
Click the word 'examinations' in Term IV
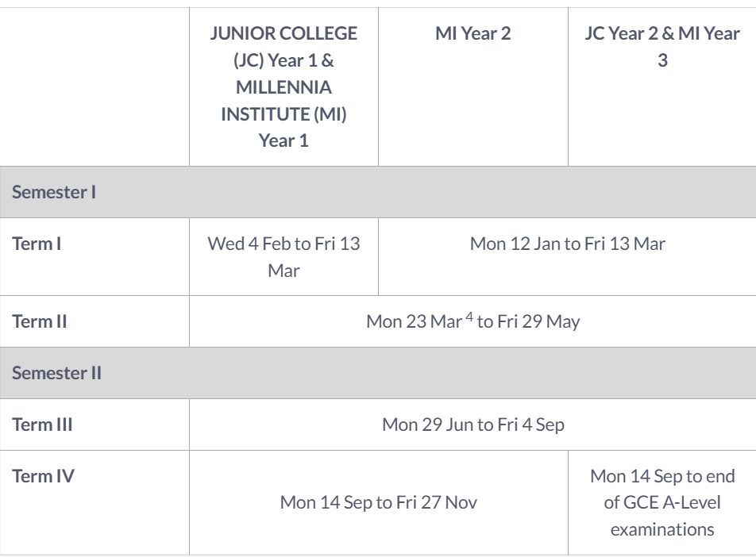coord(662,528)
